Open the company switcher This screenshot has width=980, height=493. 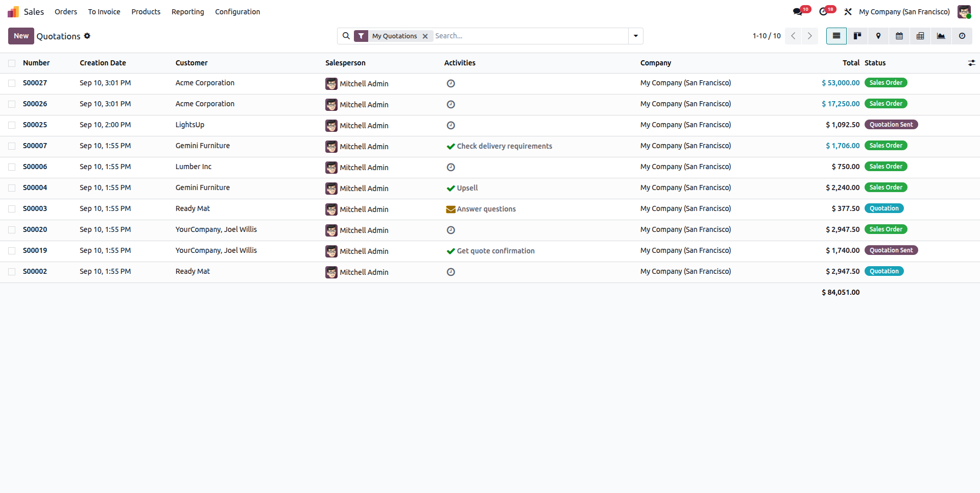[904, 12]
